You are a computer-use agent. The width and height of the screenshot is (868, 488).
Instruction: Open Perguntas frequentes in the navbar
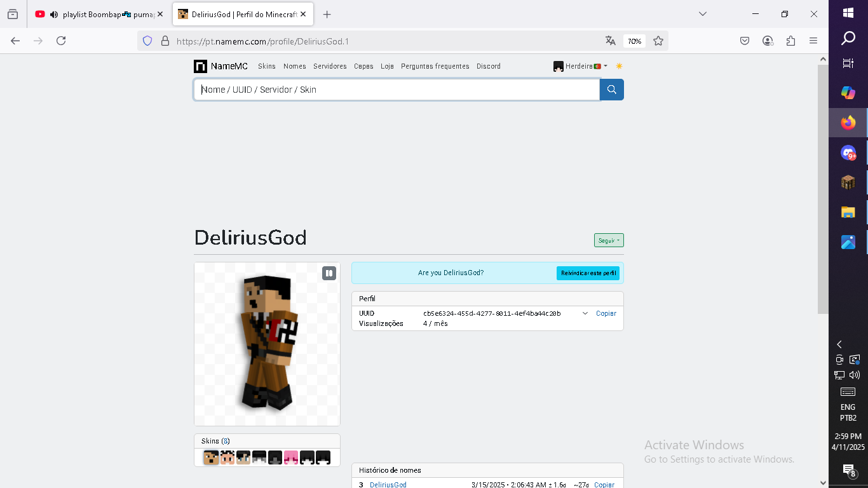tap(435, 66)
